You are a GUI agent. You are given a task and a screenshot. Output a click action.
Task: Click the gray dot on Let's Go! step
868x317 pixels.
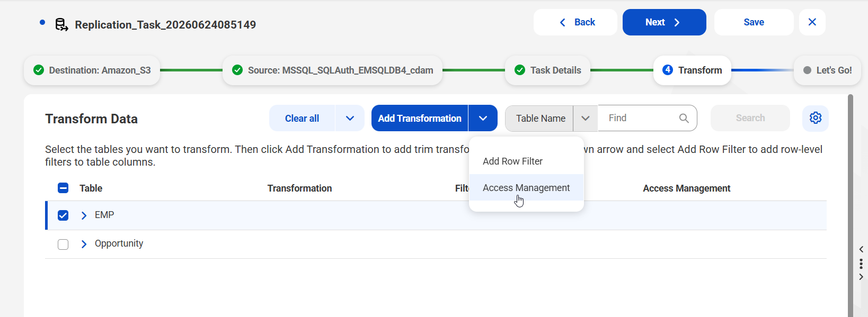pyautogui.click(x=807, y=70)
